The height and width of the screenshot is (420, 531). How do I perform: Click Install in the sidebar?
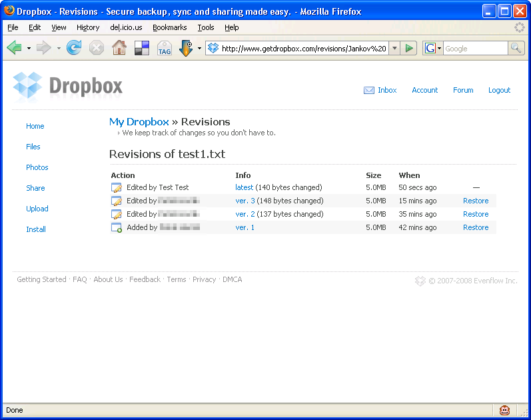click(x=36, y=229)
